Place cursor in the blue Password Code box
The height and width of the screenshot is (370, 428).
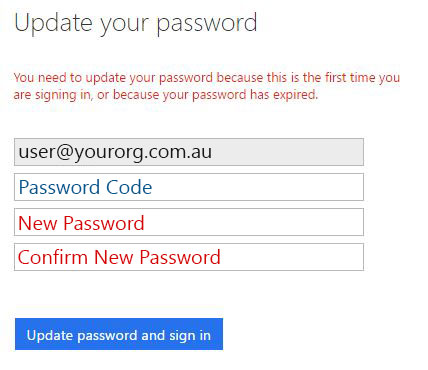[x=189, y=187]
